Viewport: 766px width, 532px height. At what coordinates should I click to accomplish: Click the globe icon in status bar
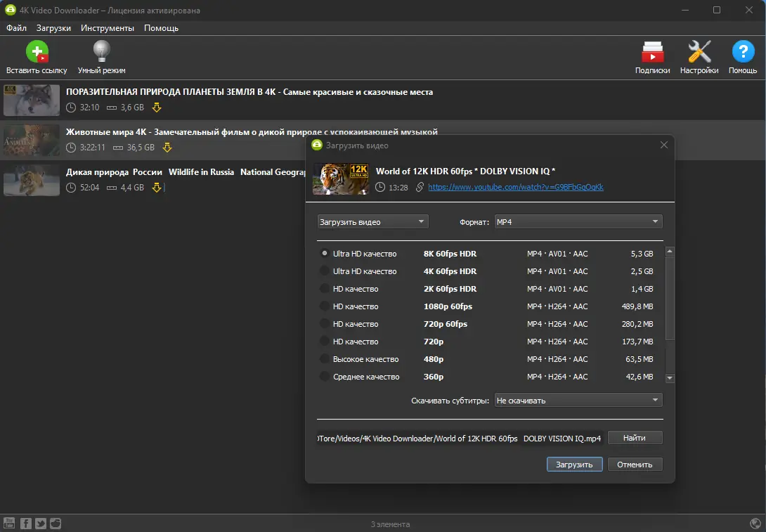pos(755,524)
